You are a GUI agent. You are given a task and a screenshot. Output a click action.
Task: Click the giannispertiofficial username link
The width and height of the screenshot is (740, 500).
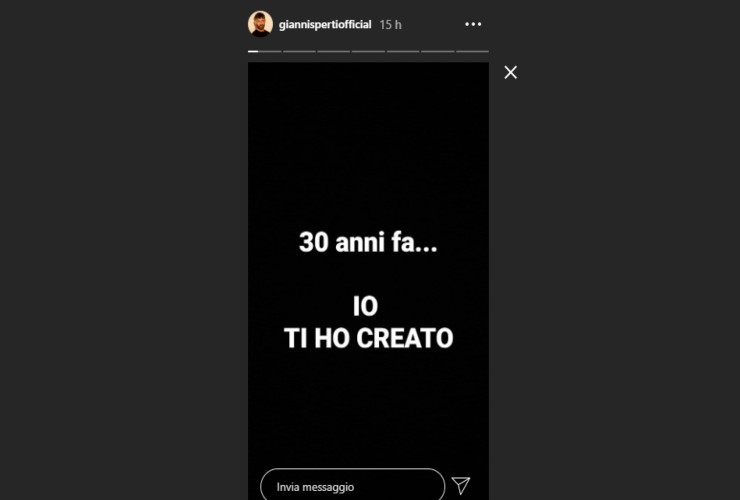coord(325,25)
